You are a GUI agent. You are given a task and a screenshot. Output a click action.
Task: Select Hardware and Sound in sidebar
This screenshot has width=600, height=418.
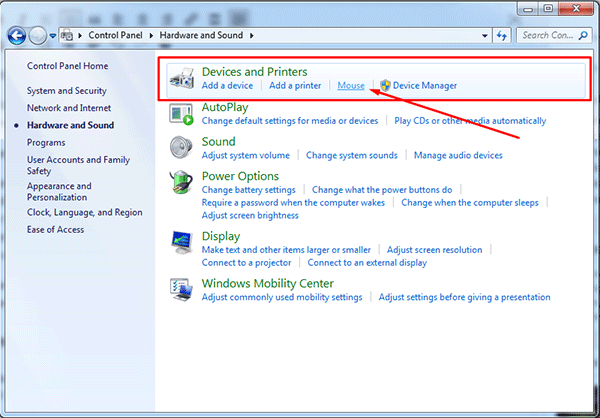(x=70, y=125)
